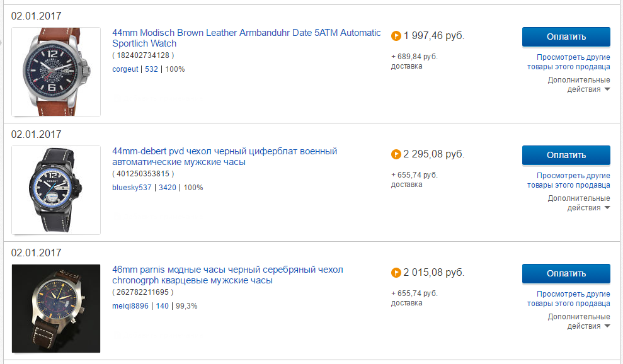Open feedback score 3420 link
Viewport: 623px width, 364px height.
167,188
